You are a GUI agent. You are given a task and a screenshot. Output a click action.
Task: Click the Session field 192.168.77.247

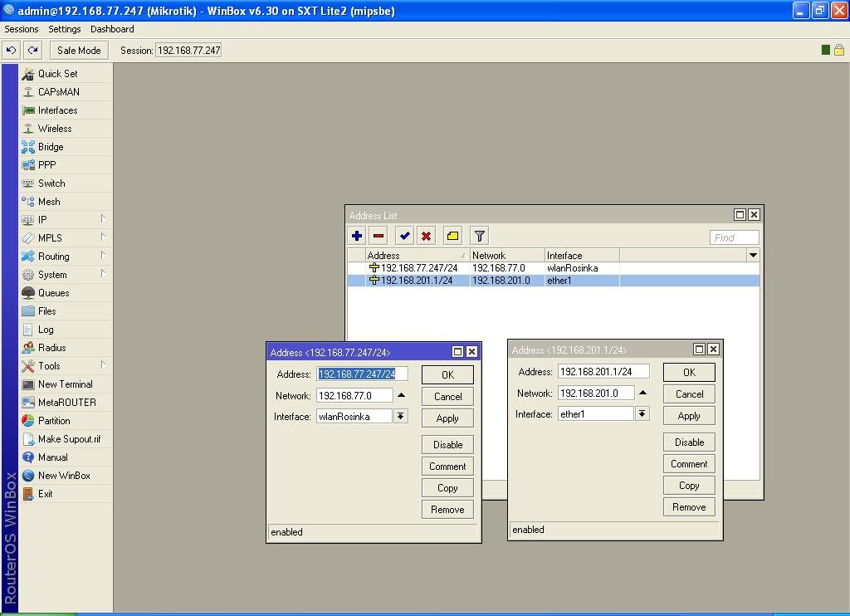pyautogui.click(x=188, y=51)
